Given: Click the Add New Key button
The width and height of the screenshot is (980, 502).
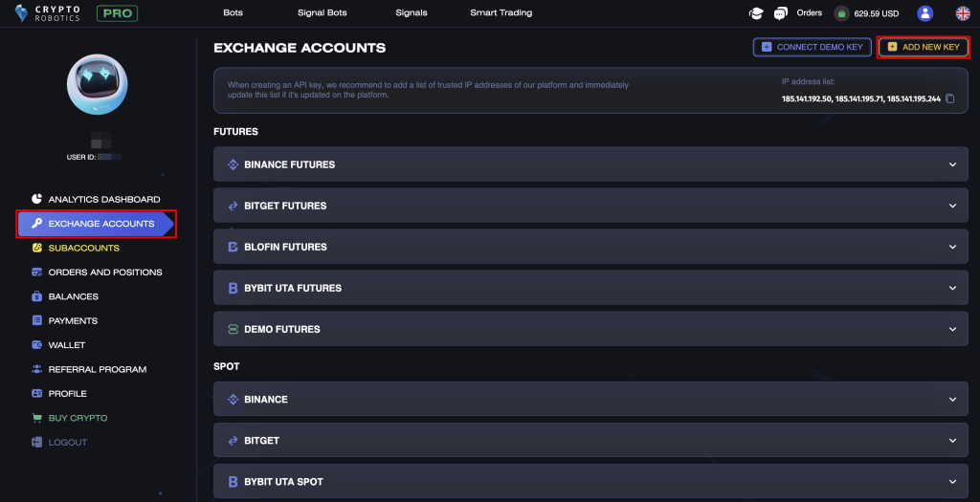Looking at the screenshot, I should point(923,47).
